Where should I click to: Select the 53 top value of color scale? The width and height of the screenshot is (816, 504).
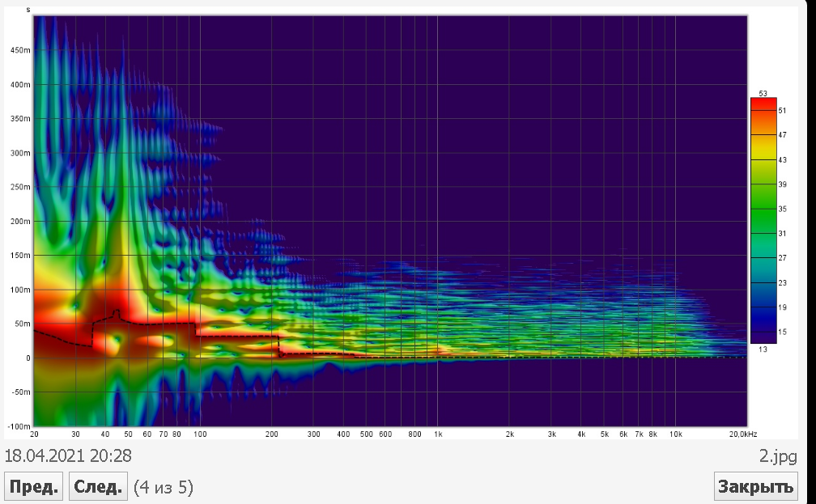click(x=763, y=94)
